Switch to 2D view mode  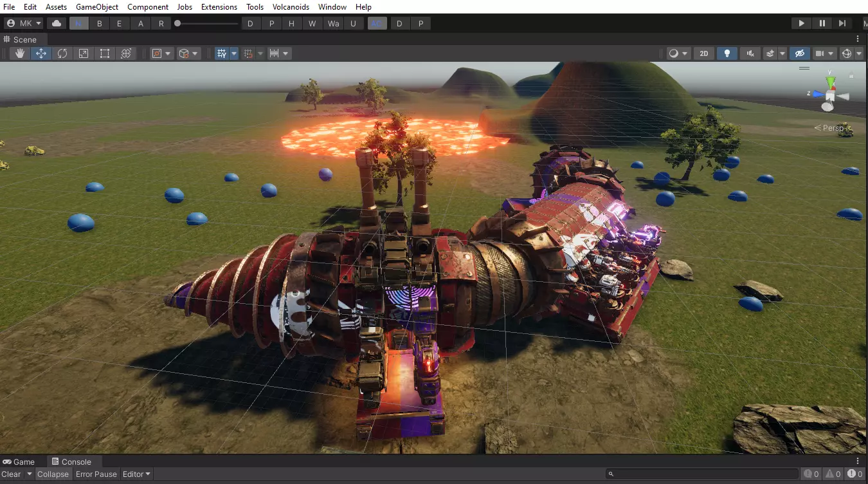[x=704, y=53]
